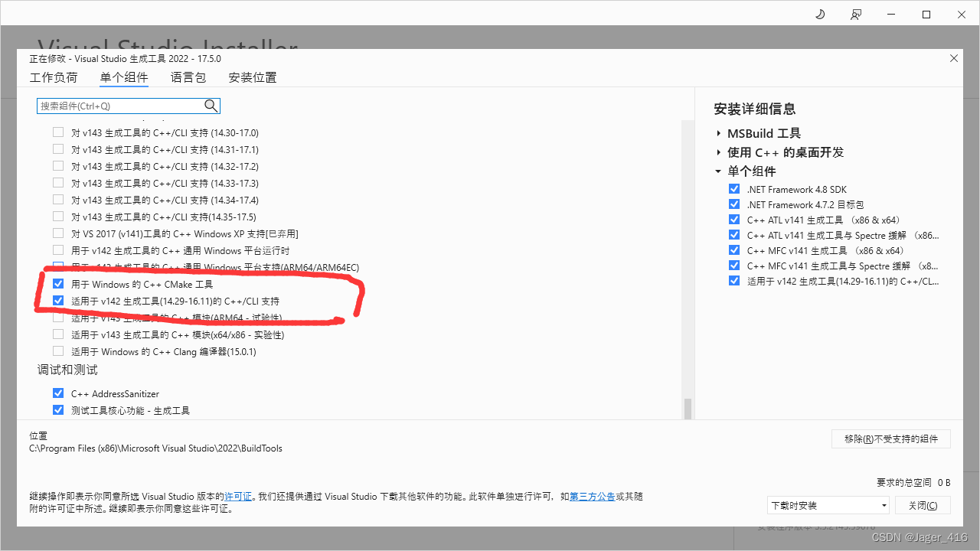Toggle dark theme moon icon in title bar
This screenshot has width=980, height=551.
820,15
